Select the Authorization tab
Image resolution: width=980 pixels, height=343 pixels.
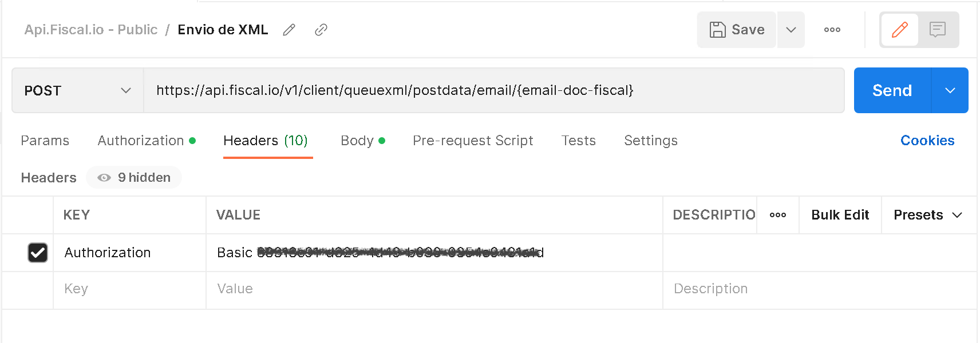(147, 141)
